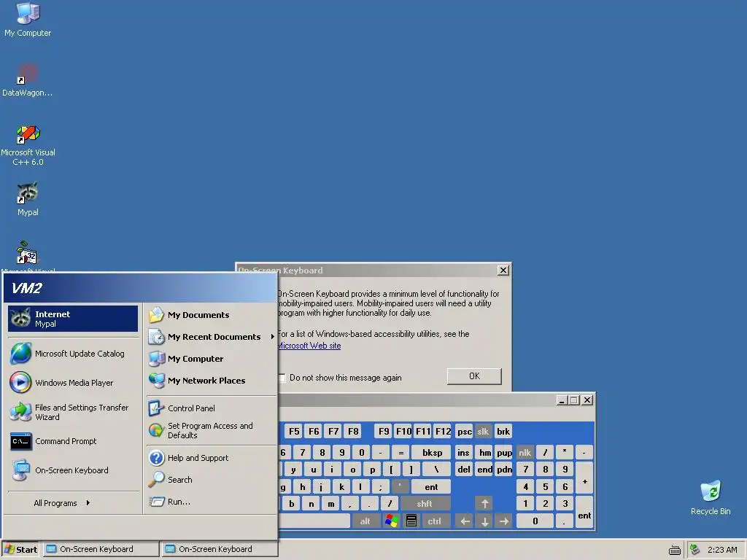Click OK in On-Screen Keyboard dialog
747x560 pixels.
(474, 376)
